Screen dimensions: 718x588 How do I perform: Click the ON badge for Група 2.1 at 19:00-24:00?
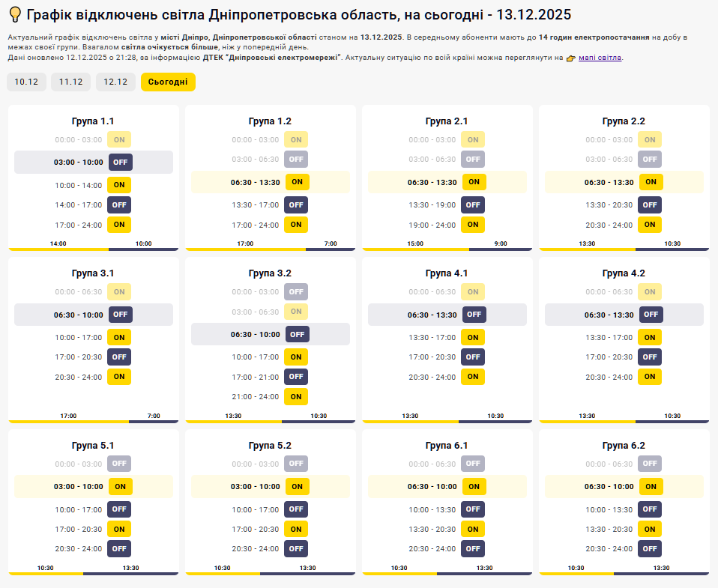click(473, 224)
